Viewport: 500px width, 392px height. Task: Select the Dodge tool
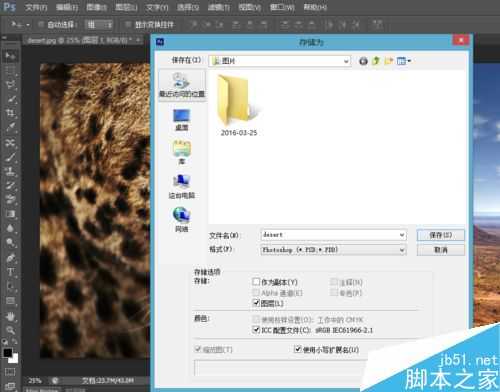point(10,243)
